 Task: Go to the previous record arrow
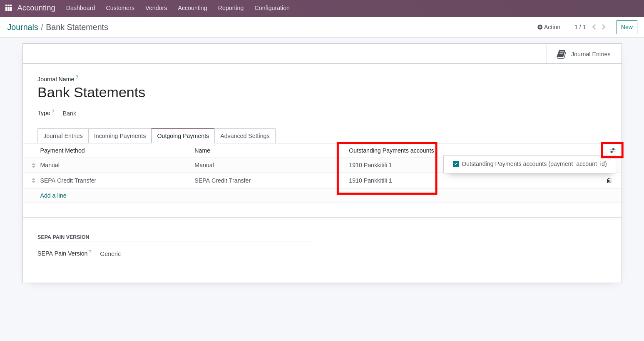click(594, 27)
